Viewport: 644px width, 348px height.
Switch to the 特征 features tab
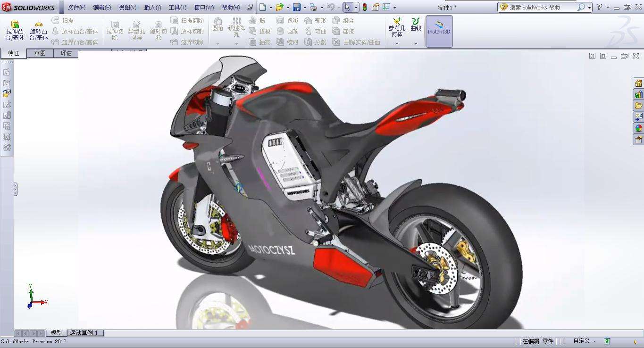click(13, 53)
